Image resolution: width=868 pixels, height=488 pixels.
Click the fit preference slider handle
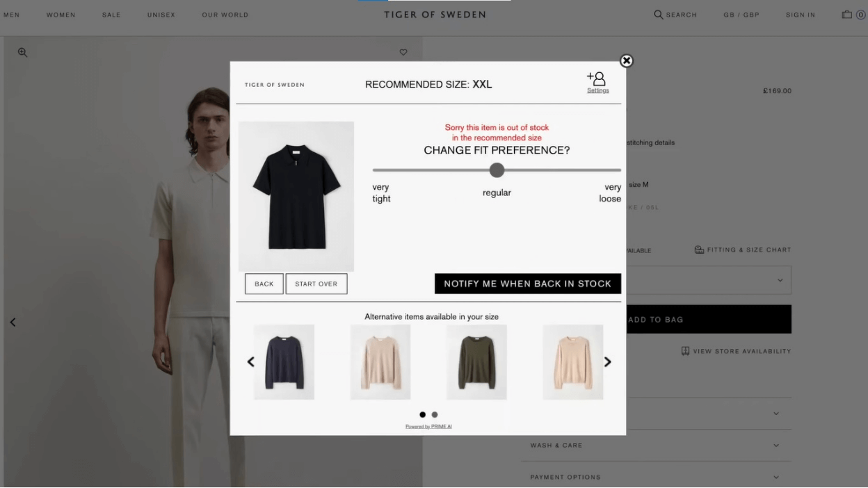tap(497, 170)
